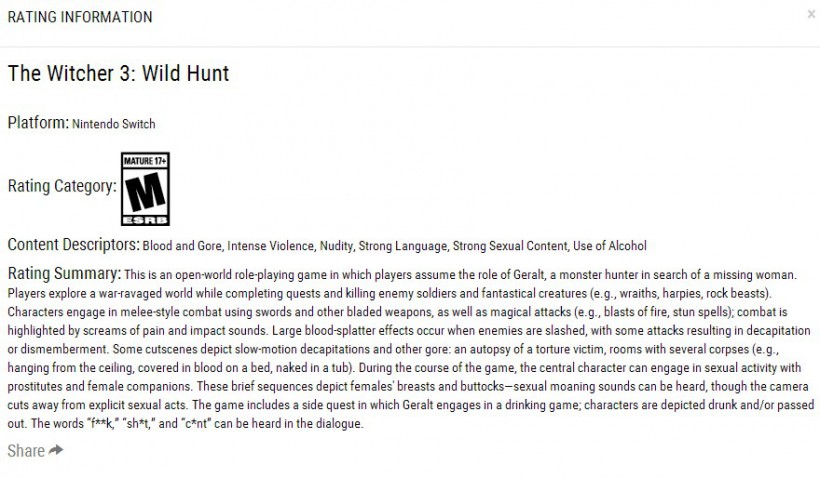This screenshot has width=820, height=478.
Task: Select the Nudity descriptor
Action: tap(336, 246)
